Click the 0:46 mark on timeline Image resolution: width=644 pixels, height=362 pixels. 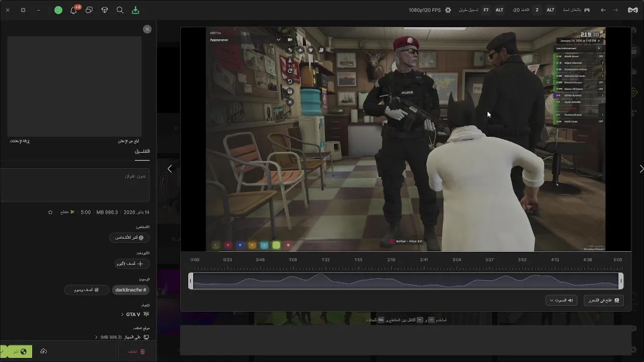260,259
